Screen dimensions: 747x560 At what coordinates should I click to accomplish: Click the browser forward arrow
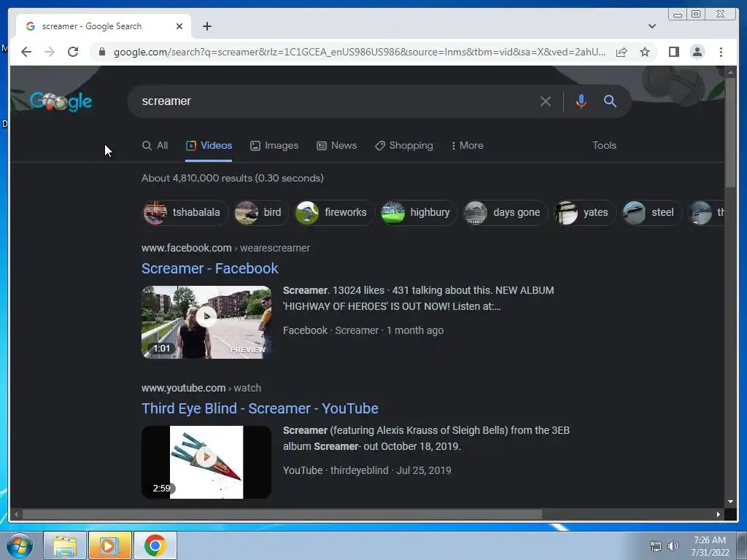coord(50,52)
